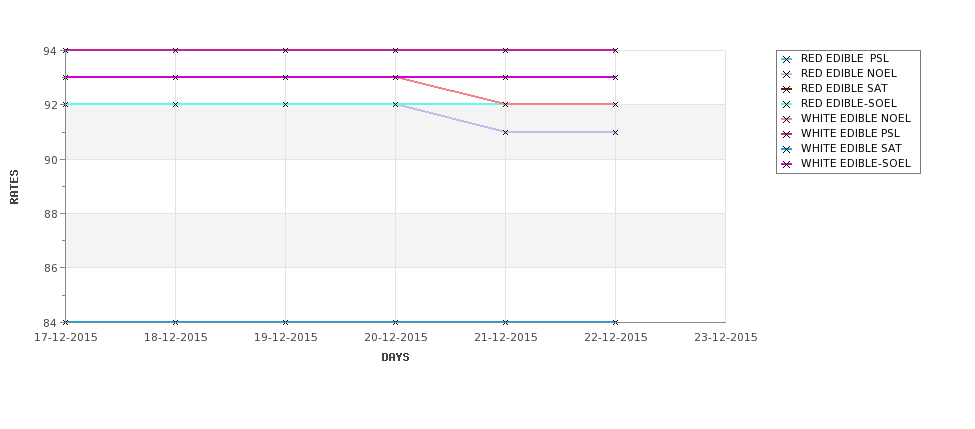Image resolution: width=975 pixels, height=429 pixels.
Task: Click the RATES axis title
Action: pyautogui.click(x=14, y=187)
